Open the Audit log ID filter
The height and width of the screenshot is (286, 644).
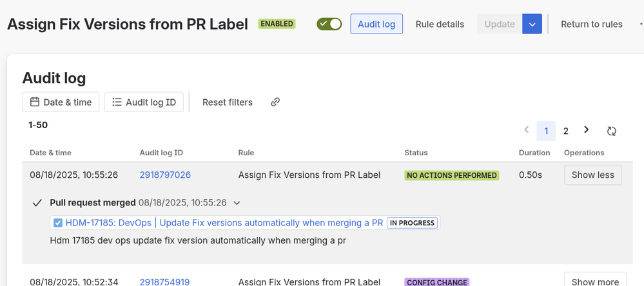144,102
